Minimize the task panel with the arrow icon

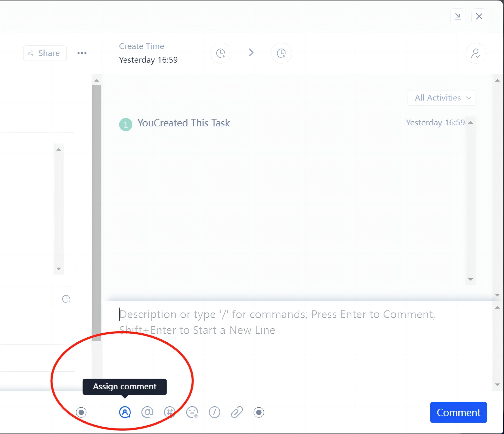coord(458,16)
